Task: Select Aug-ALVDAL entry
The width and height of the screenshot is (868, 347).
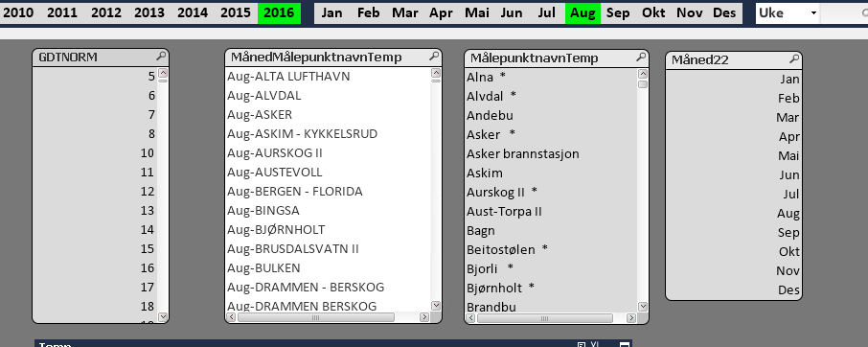Action: [329, 96]
